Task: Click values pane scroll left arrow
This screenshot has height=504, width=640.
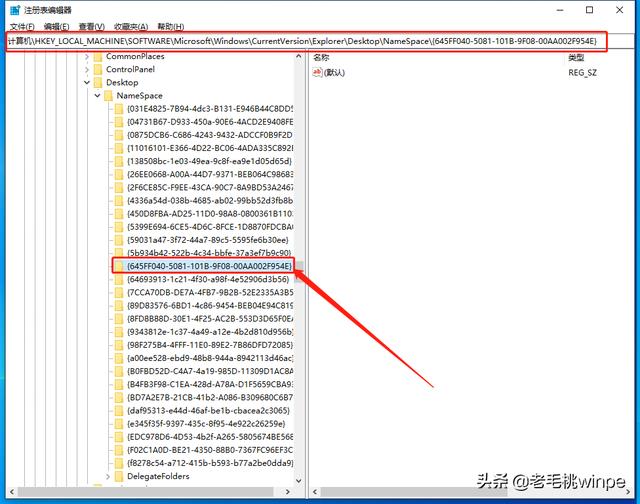Action: pyautogui.click(x=315, y=492)
